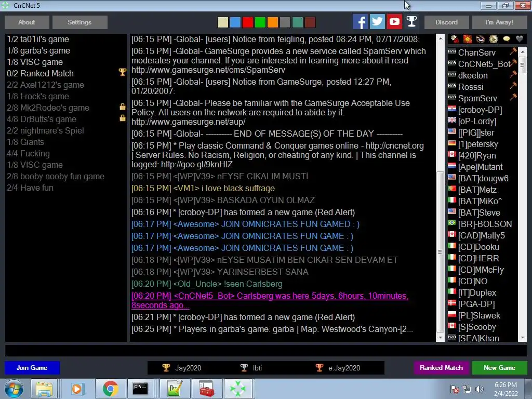Viewport: 532px width, 399px height.
Task: Open the ladder trophy icon in header
Action: click(411, 22)
